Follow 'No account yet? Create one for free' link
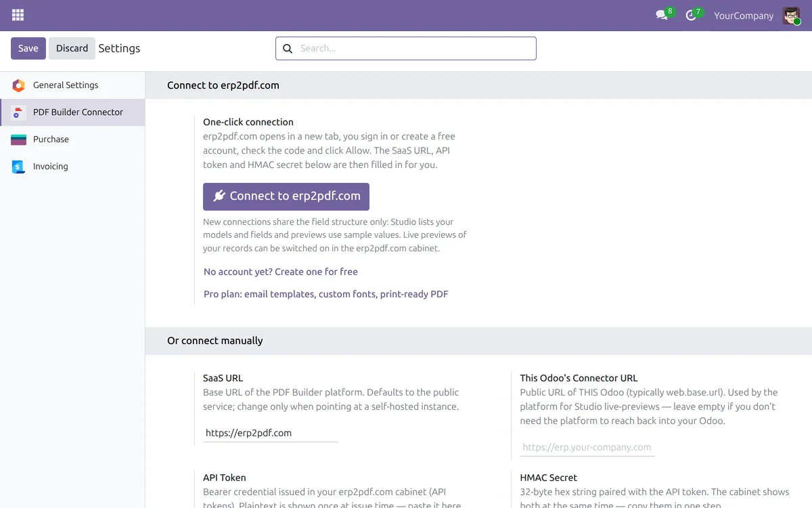Viewport: 812px width, 508px height. click(281, 272)
